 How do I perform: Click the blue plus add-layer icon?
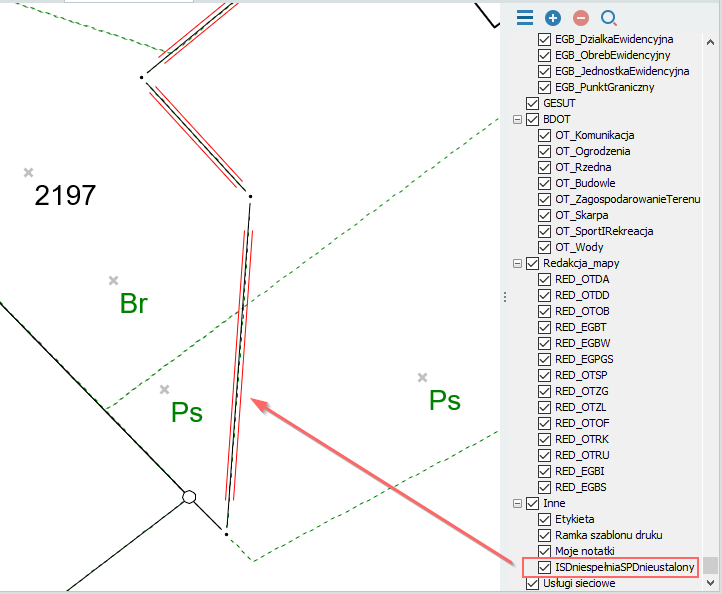coord(552,18)
